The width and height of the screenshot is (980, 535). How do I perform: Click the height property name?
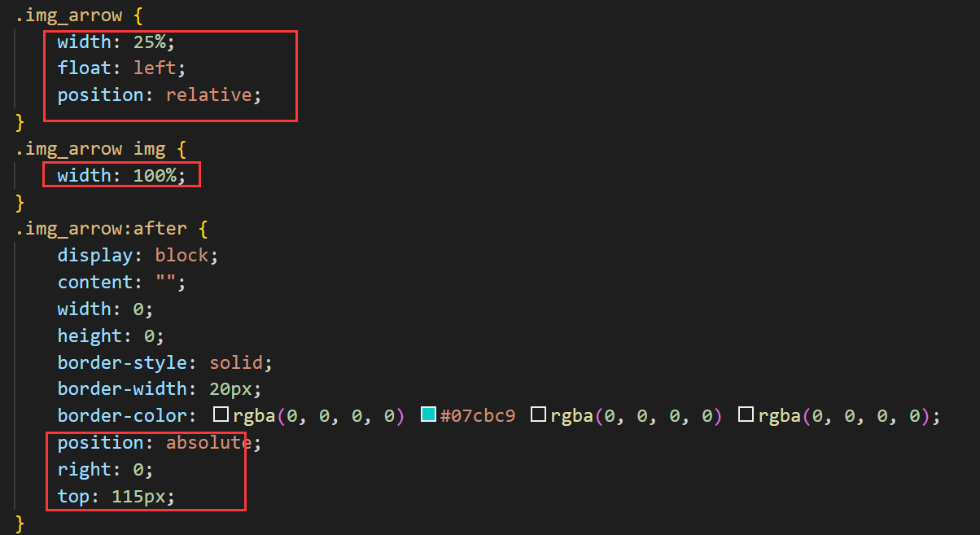tap(90, 335)
